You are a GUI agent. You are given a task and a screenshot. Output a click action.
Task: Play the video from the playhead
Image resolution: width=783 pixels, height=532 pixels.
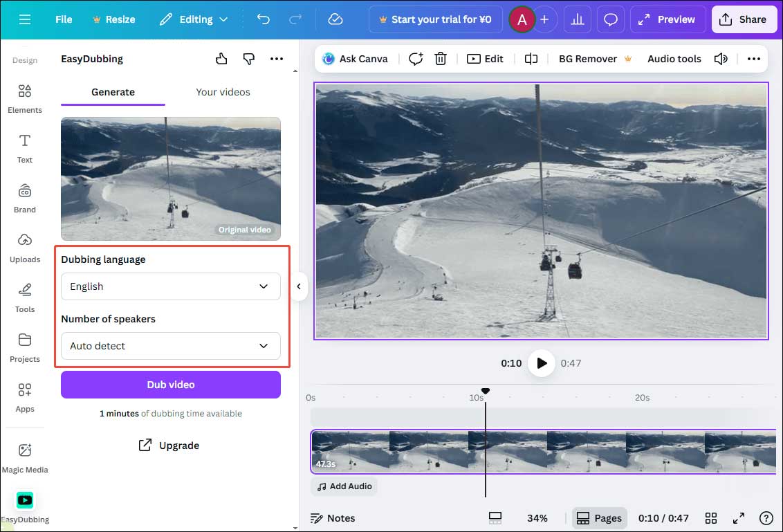pos(542,363)
